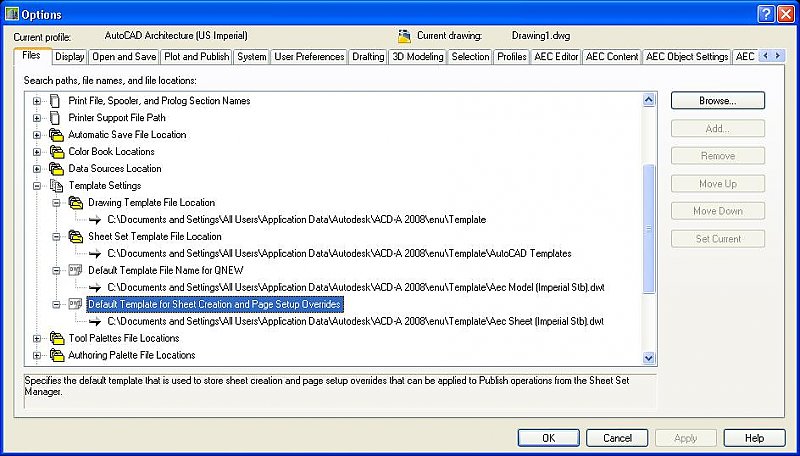
Task: Open the Drafting tab
Action: (x=368, y=57)
